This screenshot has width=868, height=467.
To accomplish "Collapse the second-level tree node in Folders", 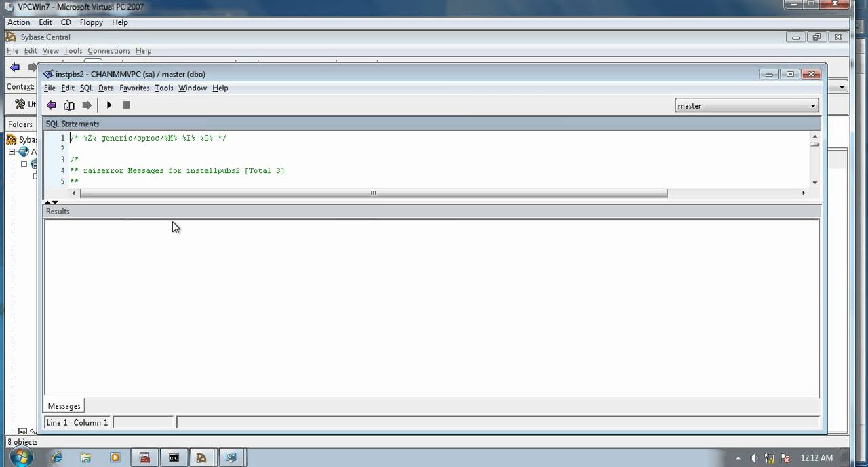I will coord(24,164).
